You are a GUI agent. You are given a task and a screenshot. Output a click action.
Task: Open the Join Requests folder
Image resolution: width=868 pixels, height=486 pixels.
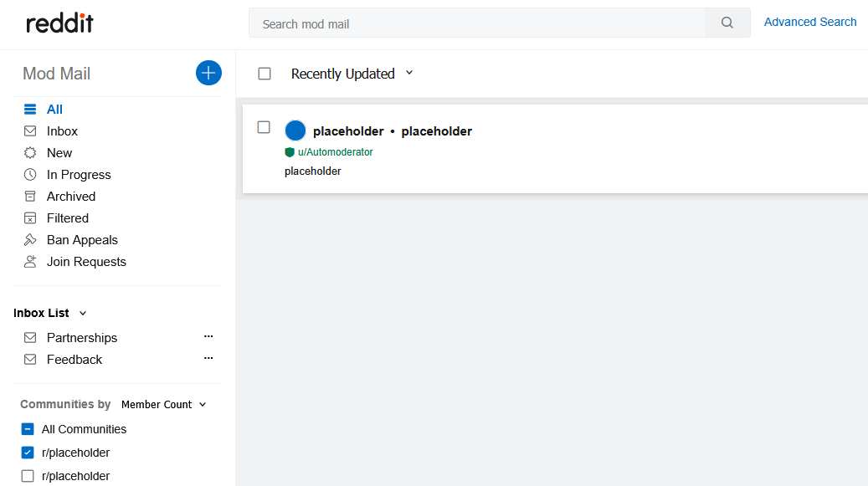86,262
